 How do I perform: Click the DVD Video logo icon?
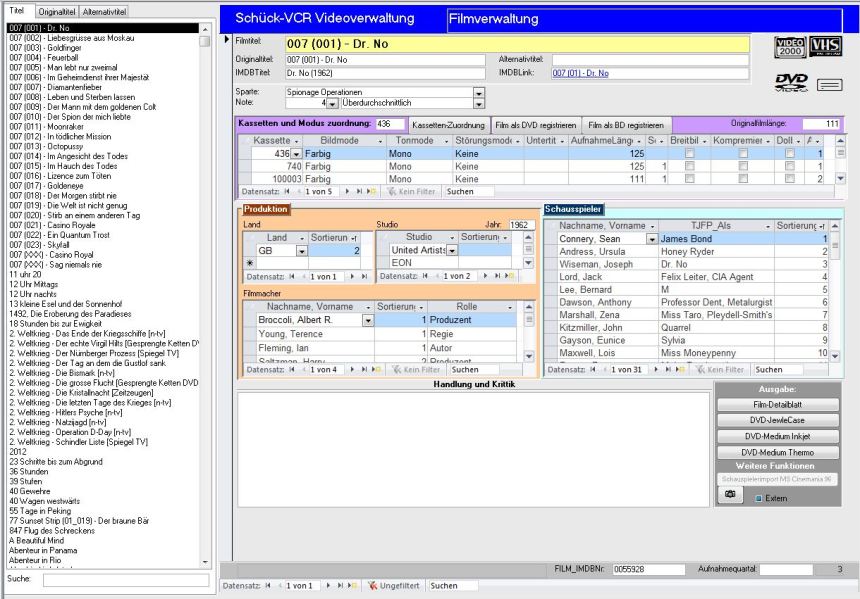coord(790,84)
